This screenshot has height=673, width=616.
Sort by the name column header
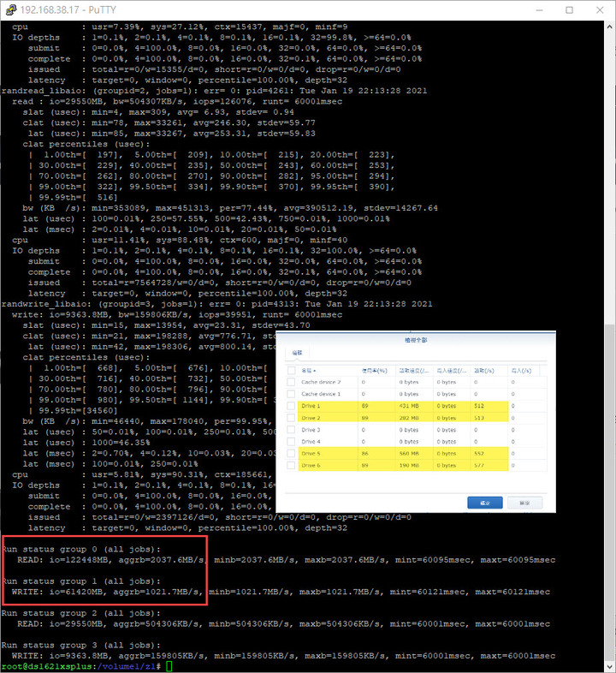(329, 371)
